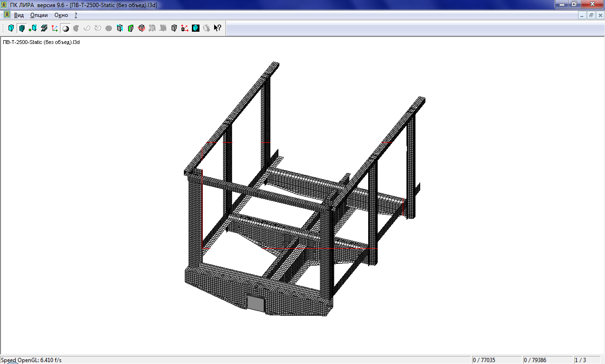Click the gray cube with green face icon
Image resolution: width=605 pixels, height=364 pixels.
130,28
